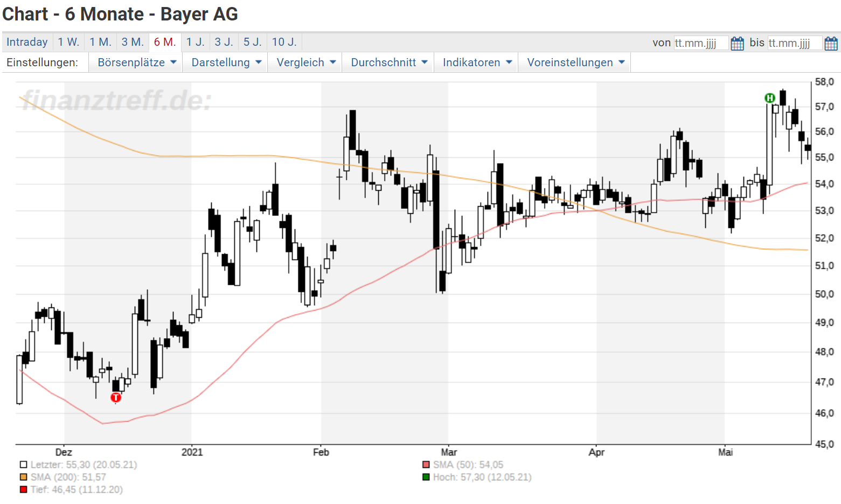Click the 'Mai' x-axis label
Viewport: 841px width, 504px height.
725,452
